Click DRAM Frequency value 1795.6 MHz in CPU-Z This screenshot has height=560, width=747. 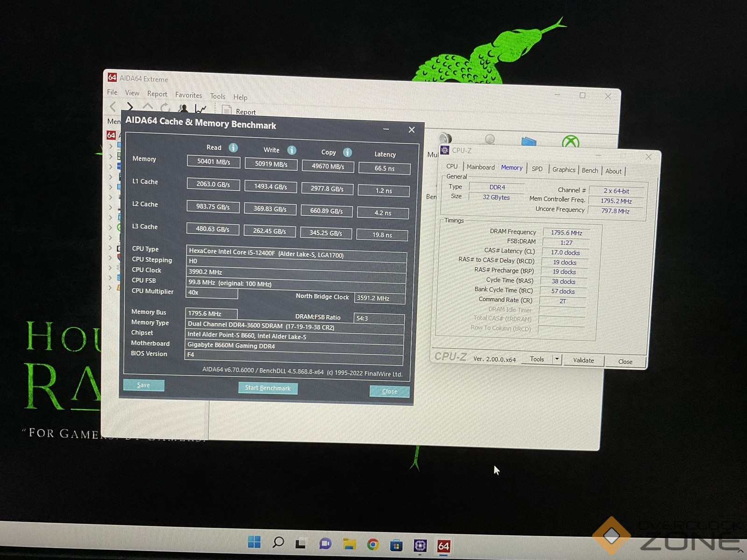pos(566,232)
